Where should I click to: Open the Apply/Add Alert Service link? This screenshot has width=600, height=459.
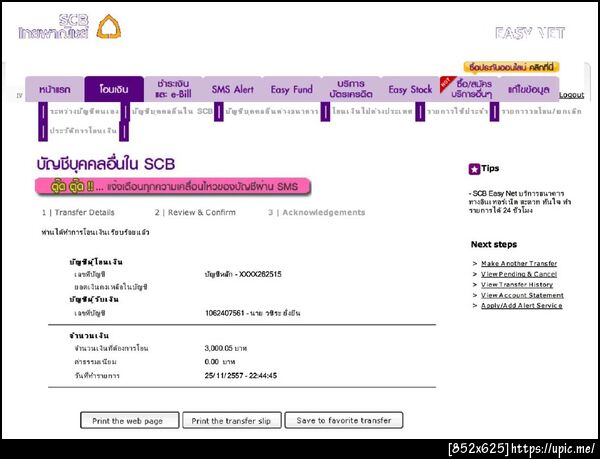[x=522, y=306]
